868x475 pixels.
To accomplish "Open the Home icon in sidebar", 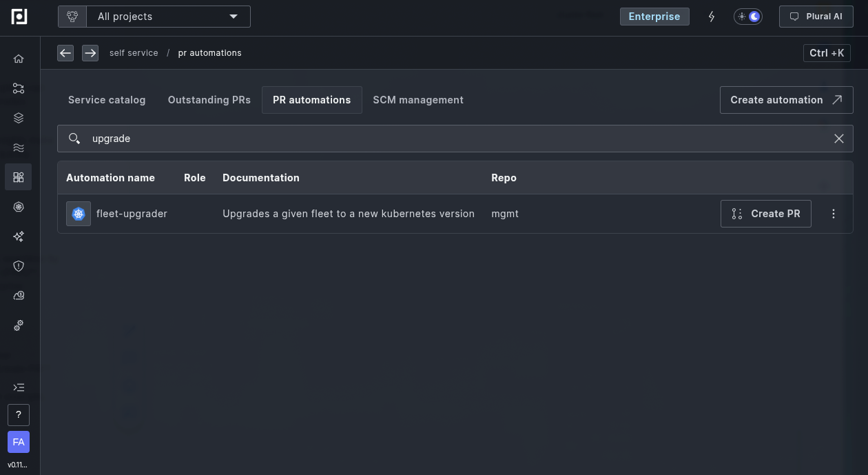I will pos(19,59).
